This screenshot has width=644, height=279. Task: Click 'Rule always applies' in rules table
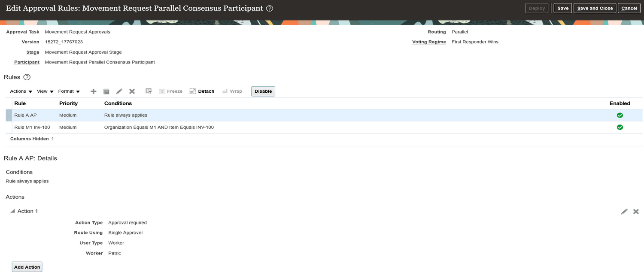[126, 115]
